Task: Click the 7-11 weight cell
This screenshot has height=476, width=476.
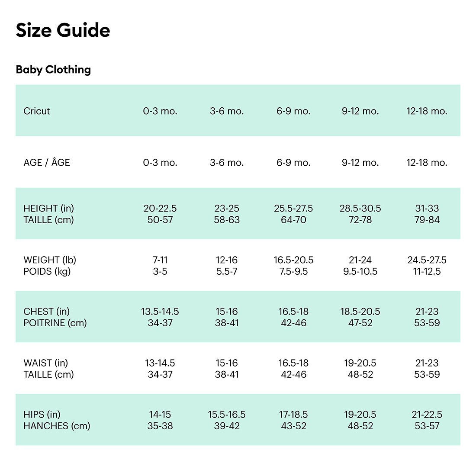Action: (x=160, y=260)
